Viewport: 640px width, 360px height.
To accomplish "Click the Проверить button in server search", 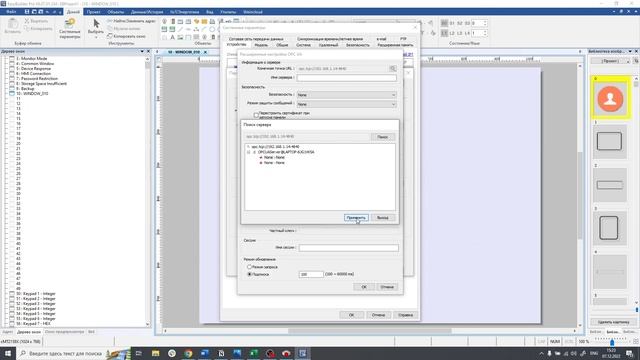I will (x=356, y=218).
